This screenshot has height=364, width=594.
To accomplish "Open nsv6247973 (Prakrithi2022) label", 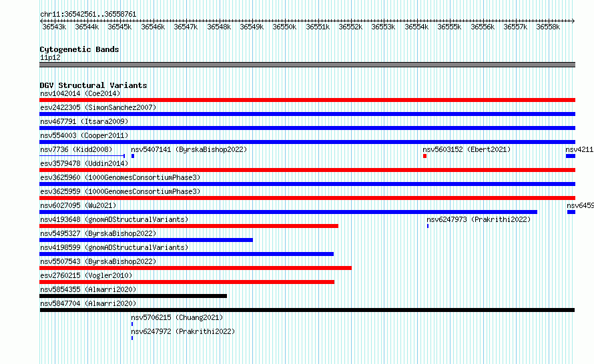I will 479,219.
